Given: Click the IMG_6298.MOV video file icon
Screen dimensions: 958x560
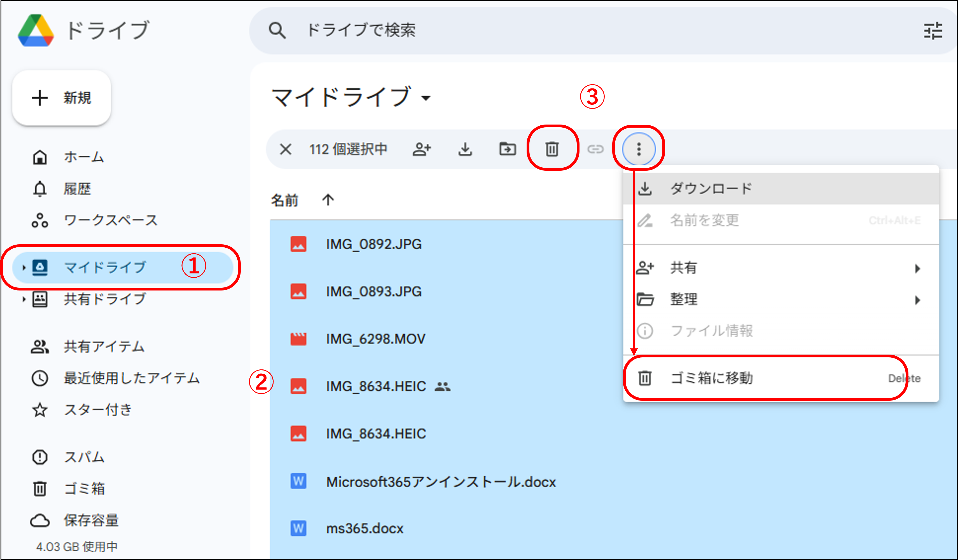Looking at the screenshot, I should (298, 339).
